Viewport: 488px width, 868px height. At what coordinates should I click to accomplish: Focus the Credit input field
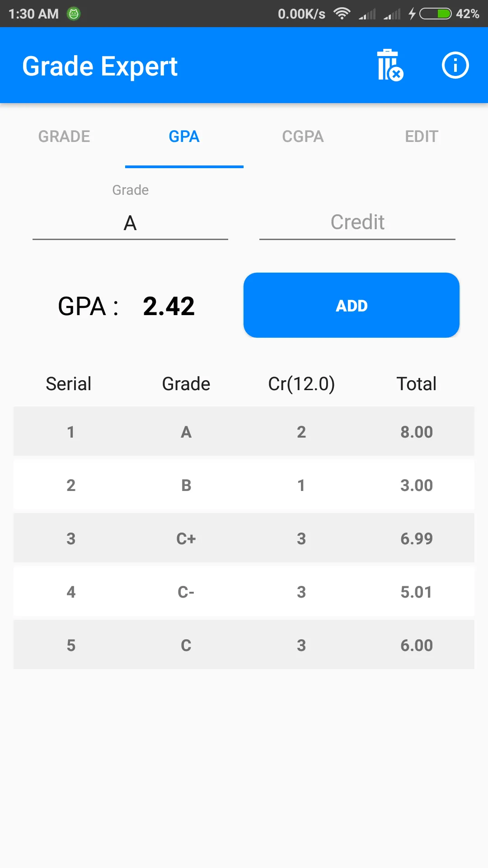coord(357,222)
